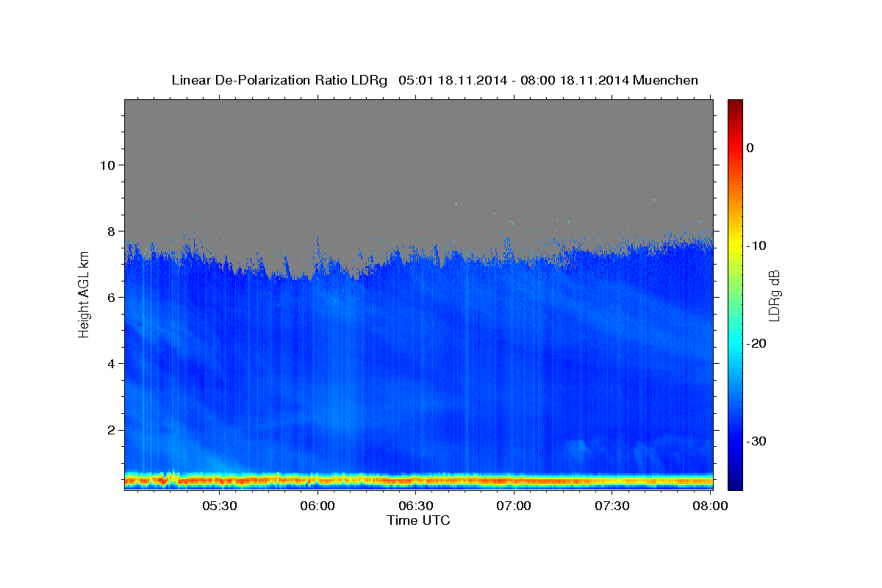
Task: Click the "06:30" time tick label
Action: point(415,506)
